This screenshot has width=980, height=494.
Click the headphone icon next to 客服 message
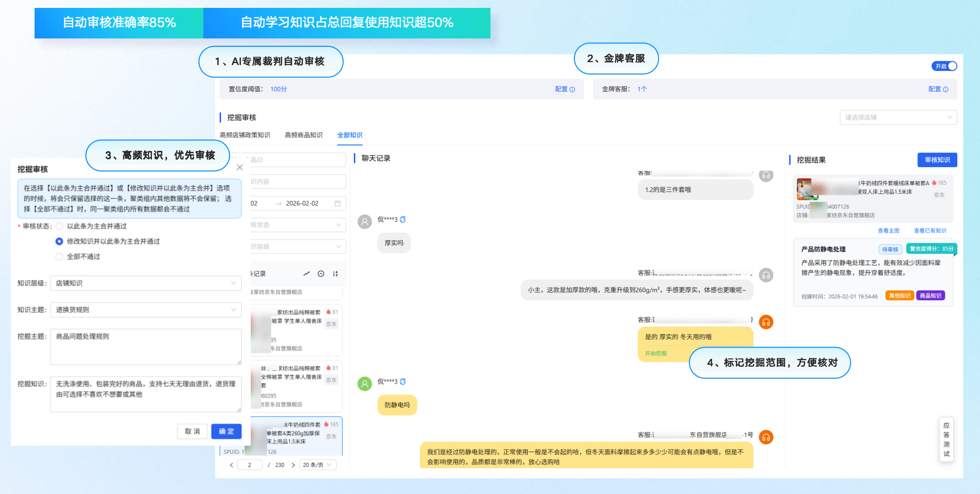coord(766,176)
